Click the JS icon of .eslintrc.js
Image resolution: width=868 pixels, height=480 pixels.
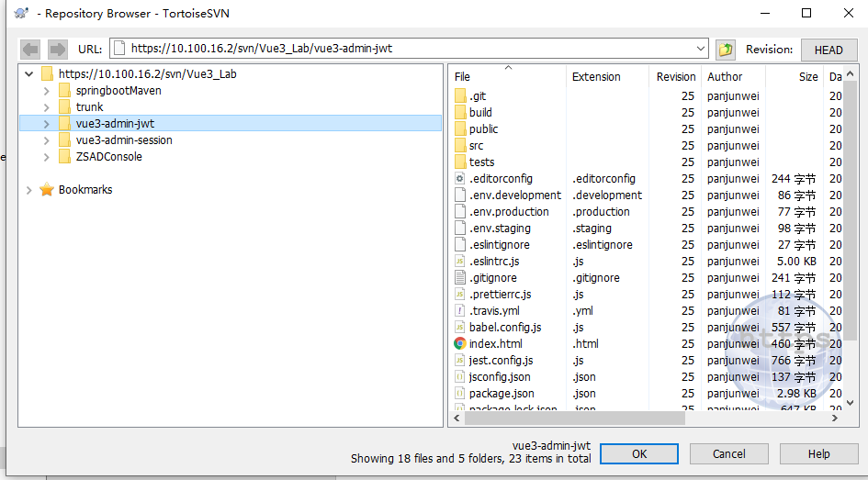tap(459, 261)
